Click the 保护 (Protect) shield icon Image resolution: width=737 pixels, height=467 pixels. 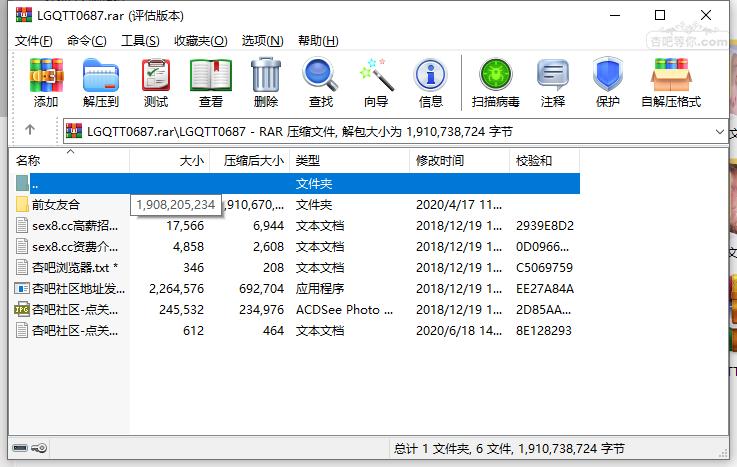(x=608, y=75)
